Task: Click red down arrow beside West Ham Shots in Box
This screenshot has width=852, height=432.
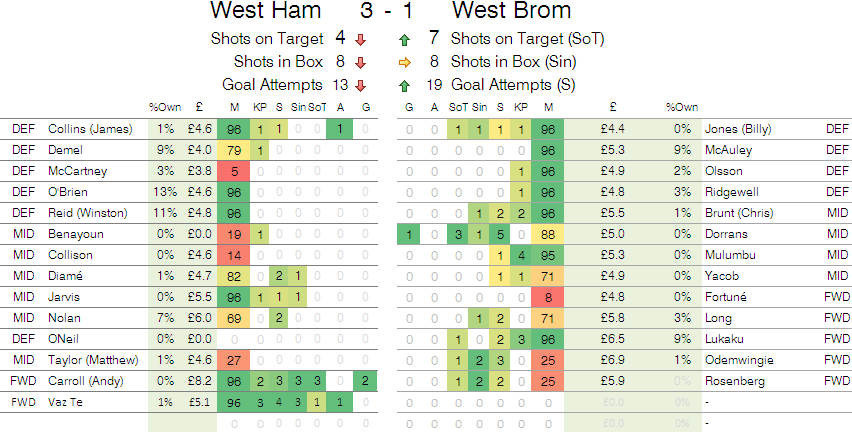Action: [x=361, y=62]
